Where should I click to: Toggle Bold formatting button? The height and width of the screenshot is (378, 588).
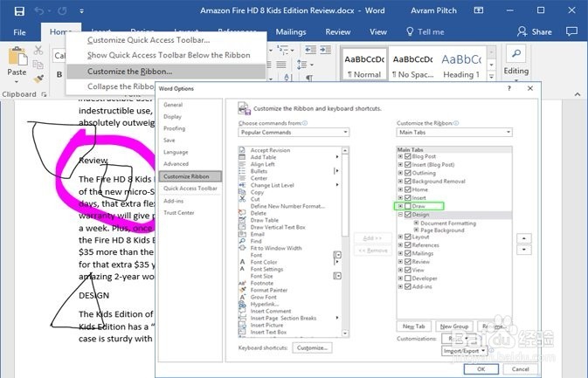[x=59, y=74]
